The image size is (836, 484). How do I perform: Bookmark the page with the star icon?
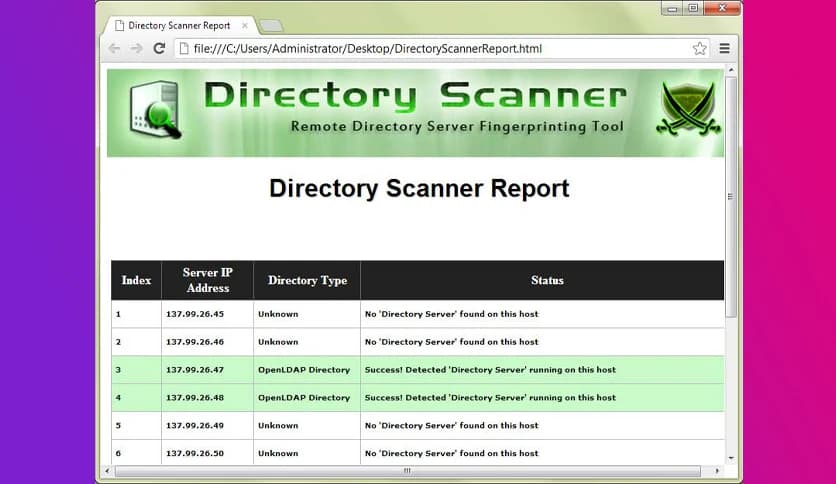[x=700, y=49]
